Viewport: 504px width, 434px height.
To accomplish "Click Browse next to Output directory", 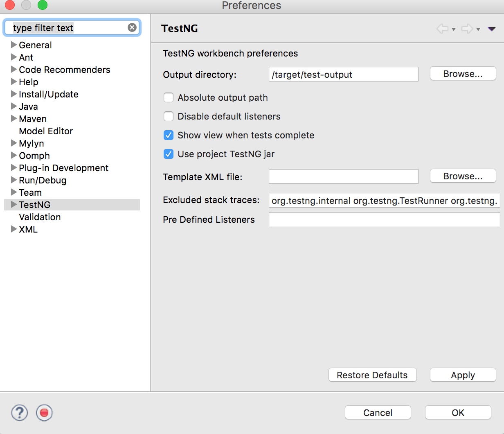I will 463,74.
